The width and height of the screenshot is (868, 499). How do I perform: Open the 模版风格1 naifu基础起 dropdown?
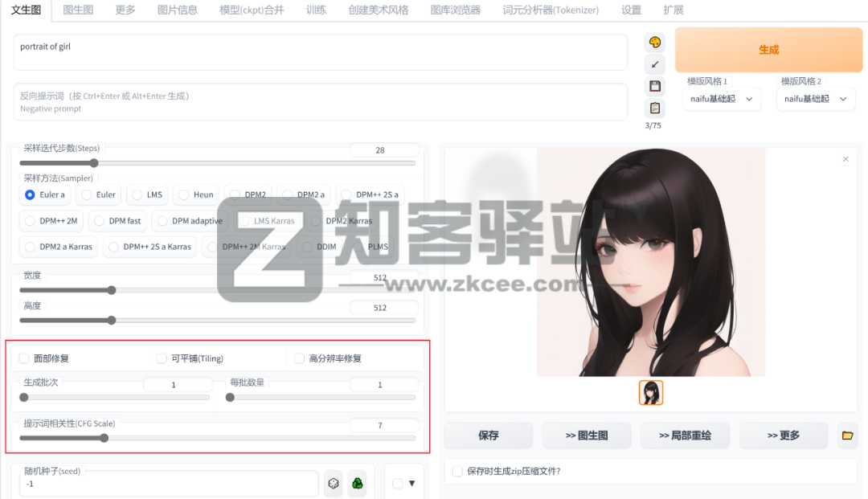(721, 99)
